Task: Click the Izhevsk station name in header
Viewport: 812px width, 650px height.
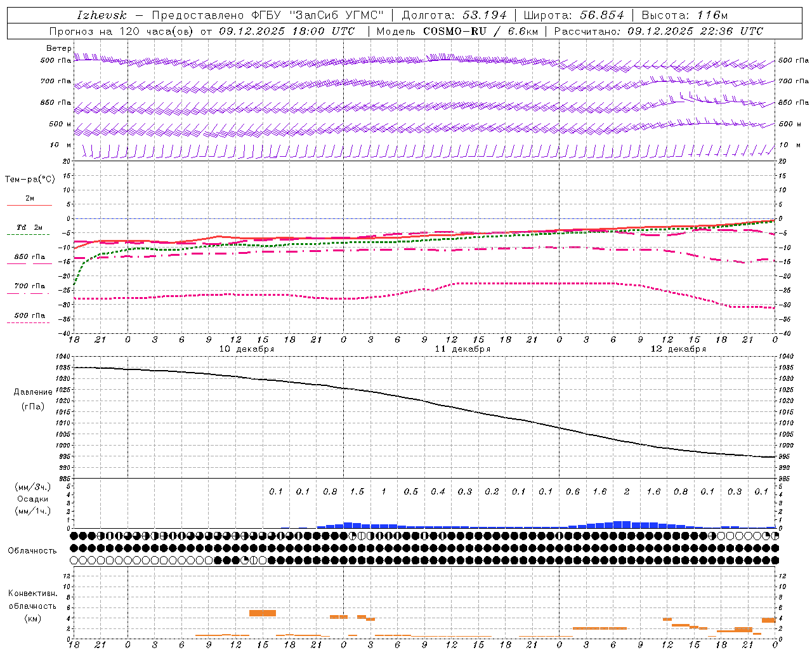Action: coord(101,15)
